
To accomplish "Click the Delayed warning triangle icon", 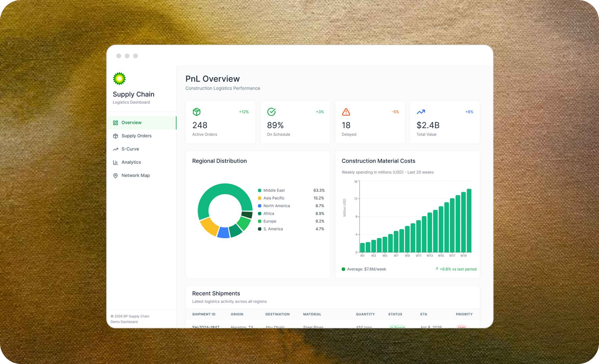I will click(x=346, y=112).
